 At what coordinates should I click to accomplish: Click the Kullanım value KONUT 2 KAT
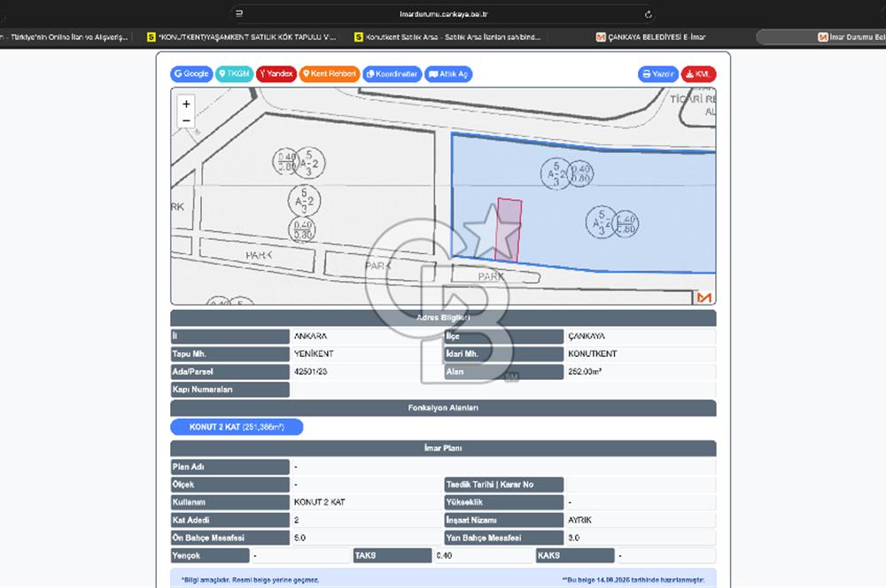[319, 502]
